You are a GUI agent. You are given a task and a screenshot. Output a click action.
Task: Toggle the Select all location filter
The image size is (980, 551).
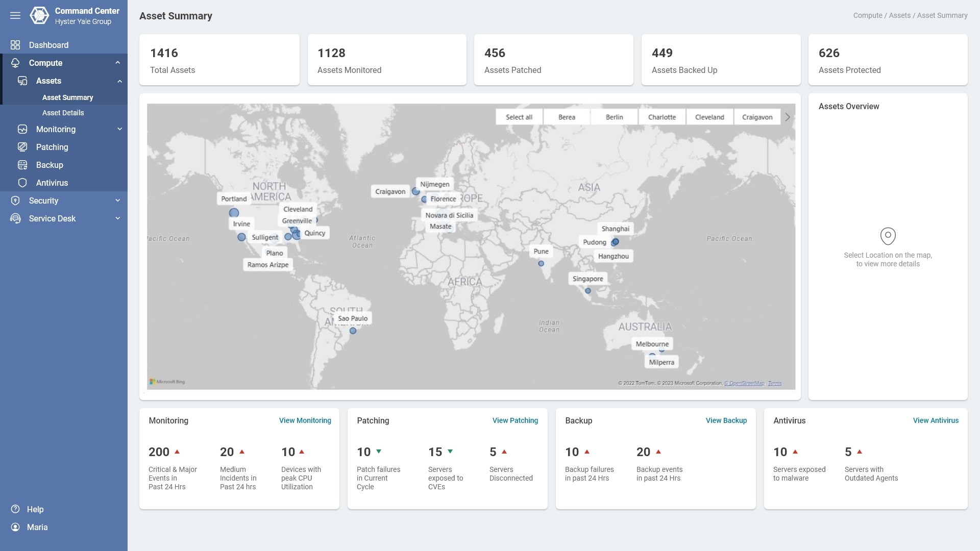[519, 117]
